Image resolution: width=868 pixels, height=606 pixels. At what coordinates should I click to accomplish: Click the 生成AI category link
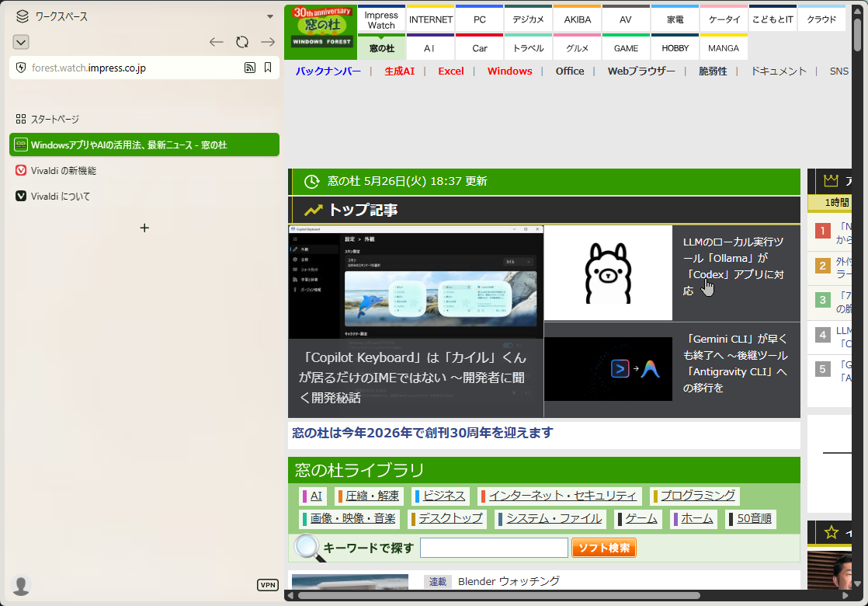click(400, 71)
